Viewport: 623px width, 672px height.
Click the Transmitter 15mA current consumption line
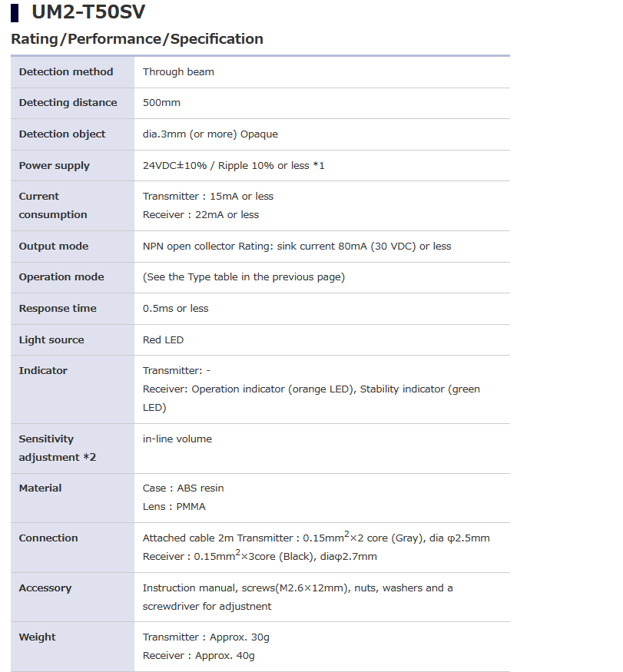(x=208, y=197)
